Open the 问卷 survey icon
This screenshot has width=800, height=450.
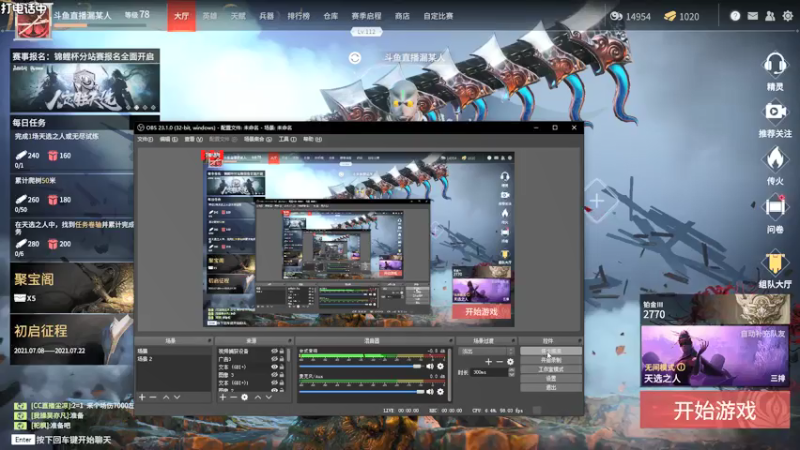pos(774,207)
